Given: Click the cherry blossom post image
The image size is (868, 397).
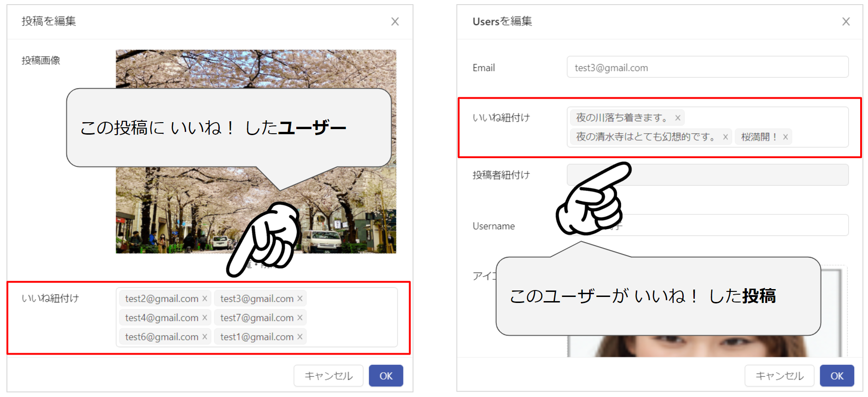Looking at the screenshot, I should pos(256,151).
